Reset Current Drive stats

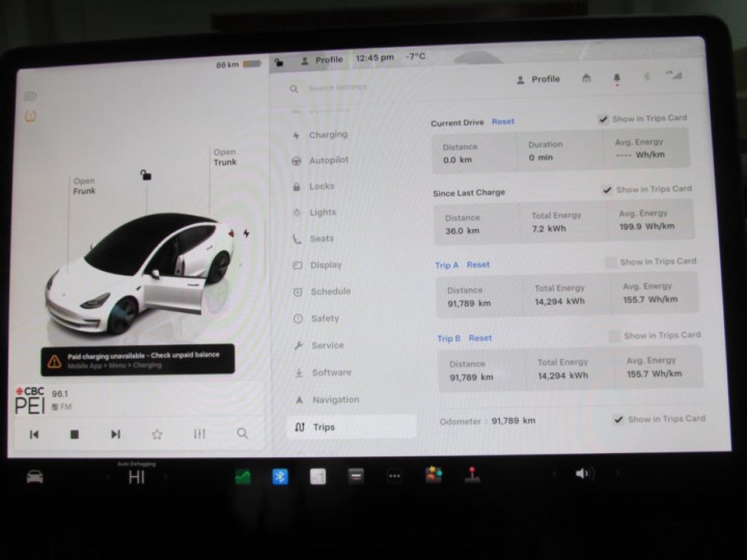[502, 121]
